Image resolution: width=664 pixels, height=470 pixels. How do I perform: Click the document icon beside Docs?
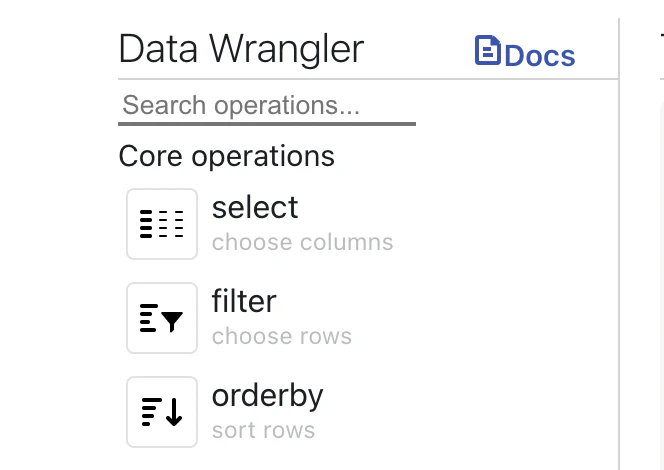coord(487,52)
